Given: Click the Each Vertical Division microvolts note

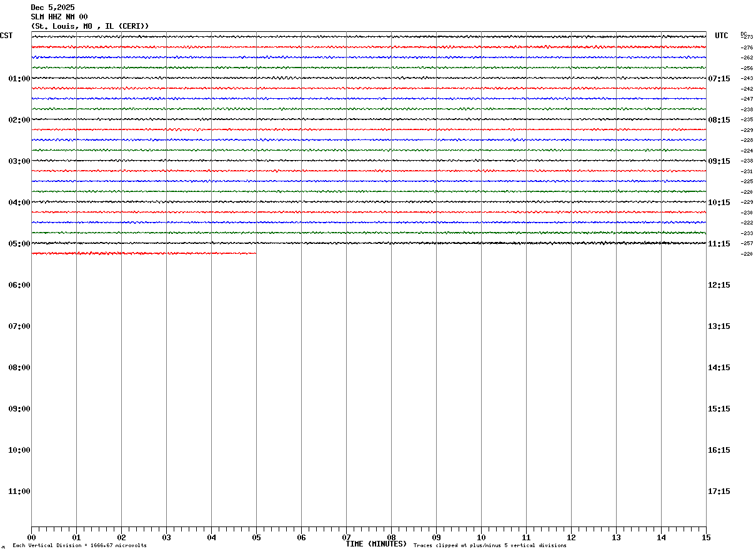Looking at the screenshot, I should tap(79, 546).
